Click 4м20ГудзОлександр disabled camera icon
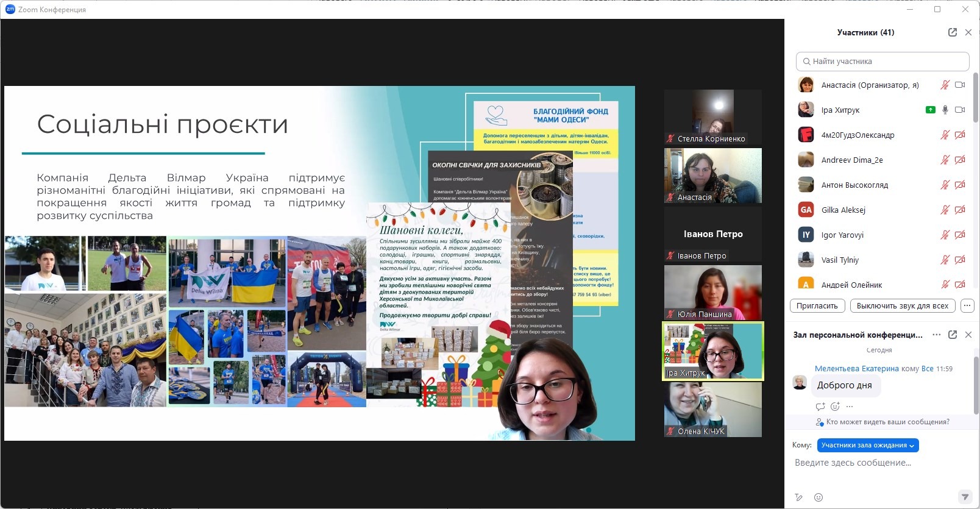 click(960, 135)
